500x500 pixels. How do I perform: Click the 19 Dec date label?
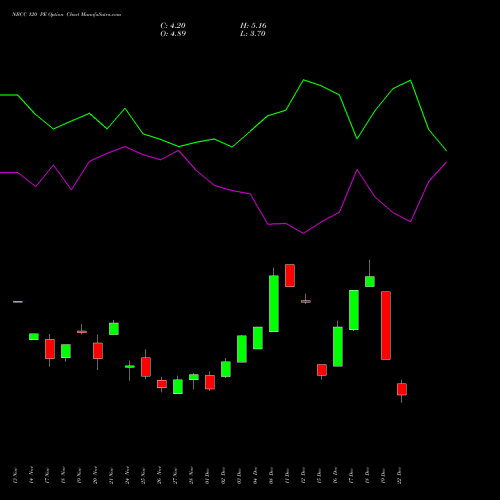[x=383, y=475]
